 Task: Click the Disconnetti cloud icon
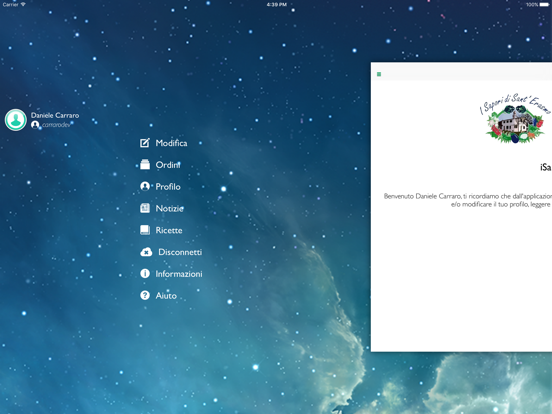click(146, 252)
